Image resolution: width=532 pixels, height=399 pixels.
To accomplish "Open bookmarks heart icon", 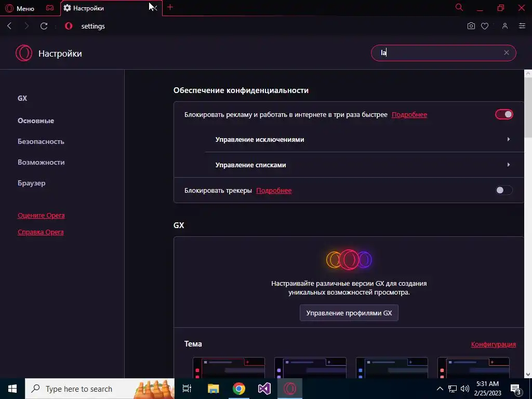I will pos(485,26).
